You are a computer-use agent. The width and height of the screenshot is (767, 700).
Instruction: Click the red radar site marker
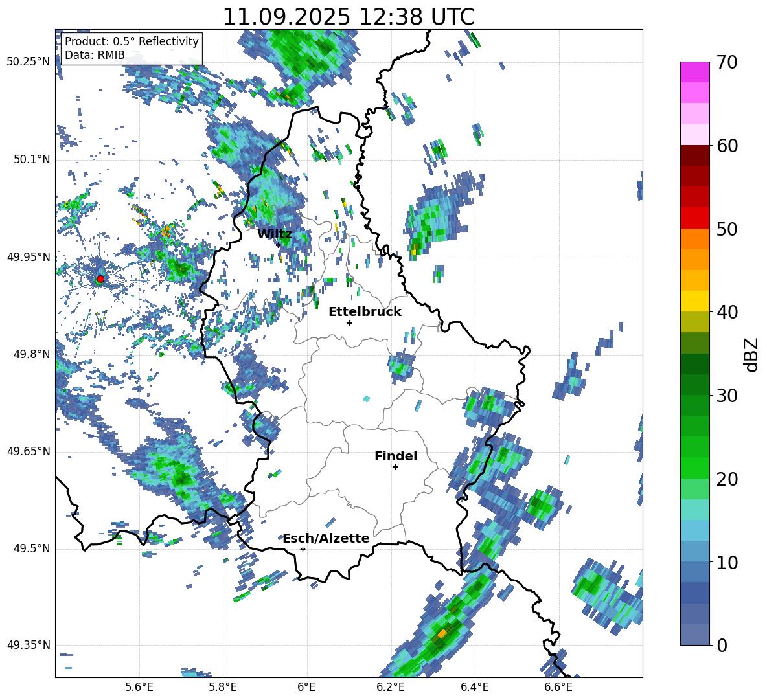point(100,279)
